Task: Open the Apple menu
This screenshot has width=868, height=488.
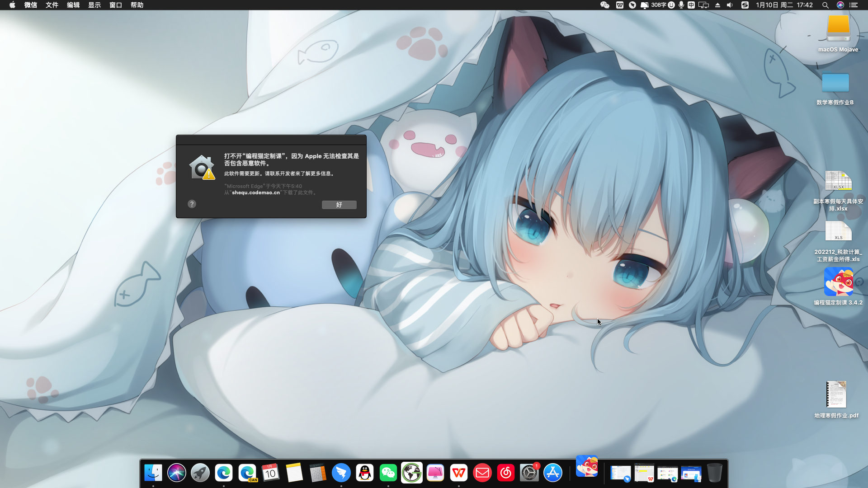Action: point(12,5)
